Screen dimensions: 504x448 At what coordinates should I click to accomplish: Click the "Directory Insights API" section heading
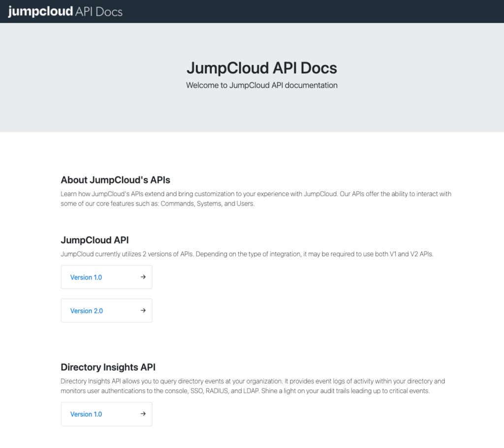(x=108, y=367)
